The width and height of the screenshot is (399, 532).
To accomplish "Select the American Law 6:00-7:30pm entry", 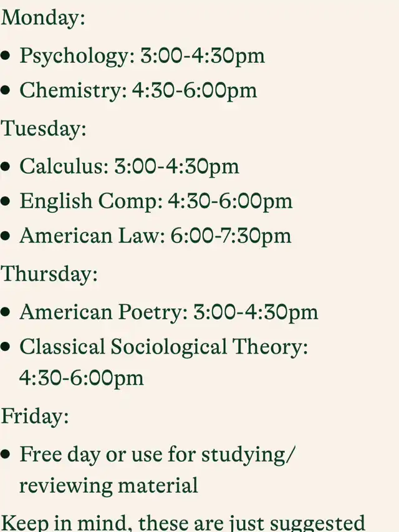I will (155, 236).
